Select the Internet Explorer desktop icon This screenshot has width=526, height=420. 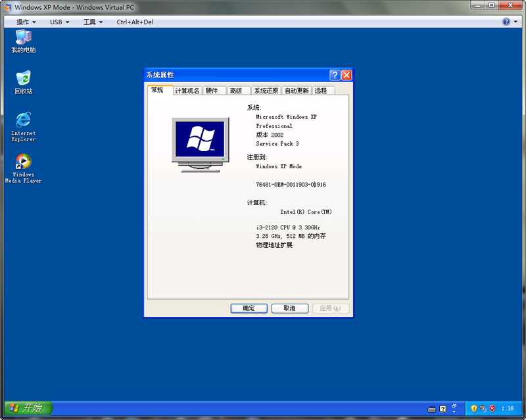coord(23,127)
